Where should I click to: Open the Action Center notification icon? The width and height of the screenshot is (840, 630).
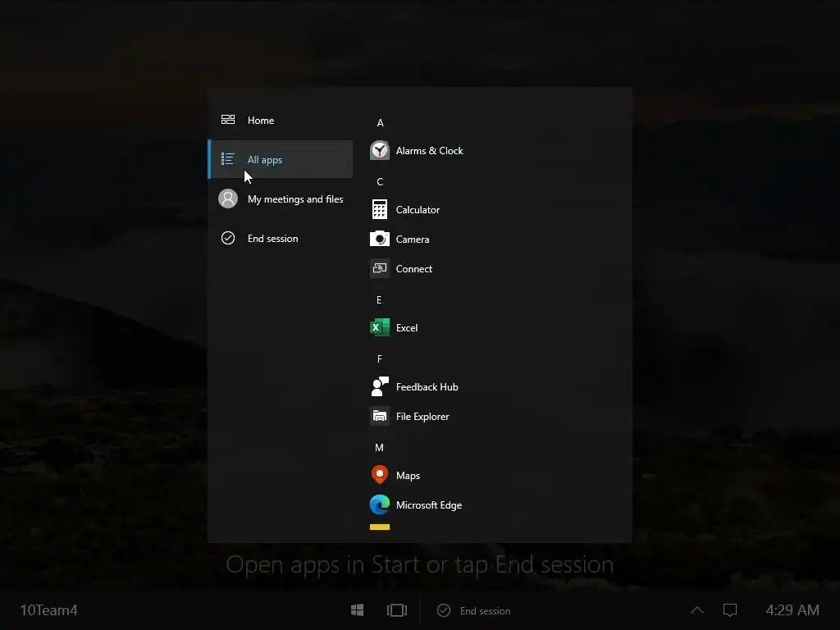point(730,610)
